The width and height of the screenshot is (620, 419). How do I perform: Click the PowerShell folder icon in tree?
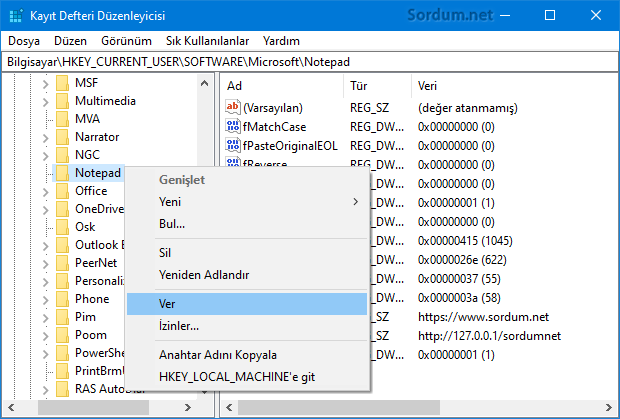point(62,352)
